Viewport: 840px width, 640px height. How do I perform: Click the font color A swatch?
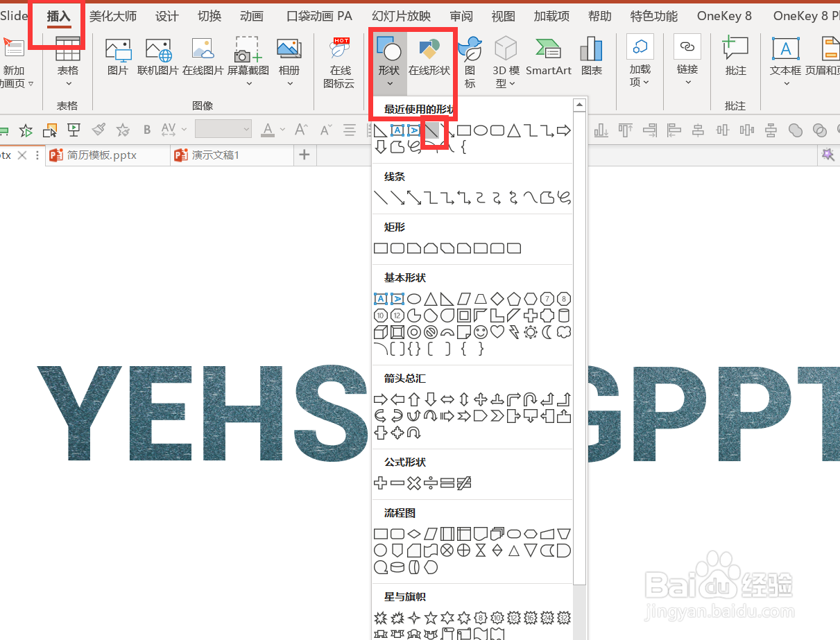click(268, 130)
